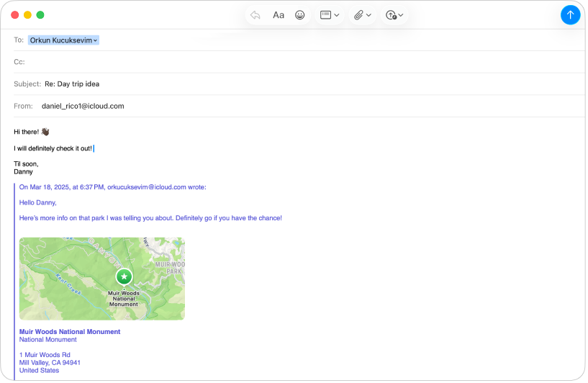Place cursor in 'I will definitely check it out!'

pyautogui.click(x=53, y=149)
